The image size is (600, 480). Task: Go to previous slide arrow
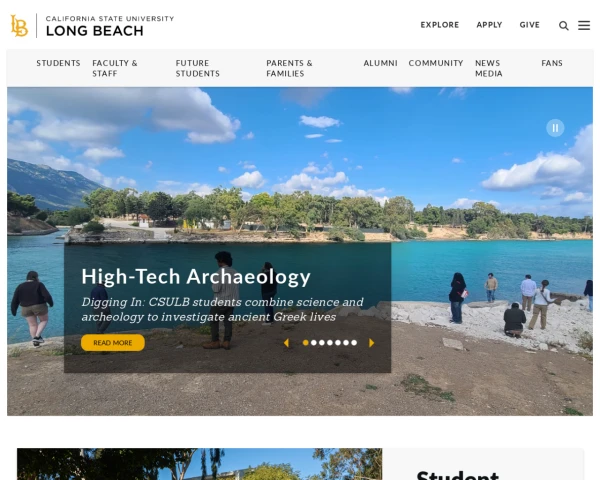pos(286,343)
